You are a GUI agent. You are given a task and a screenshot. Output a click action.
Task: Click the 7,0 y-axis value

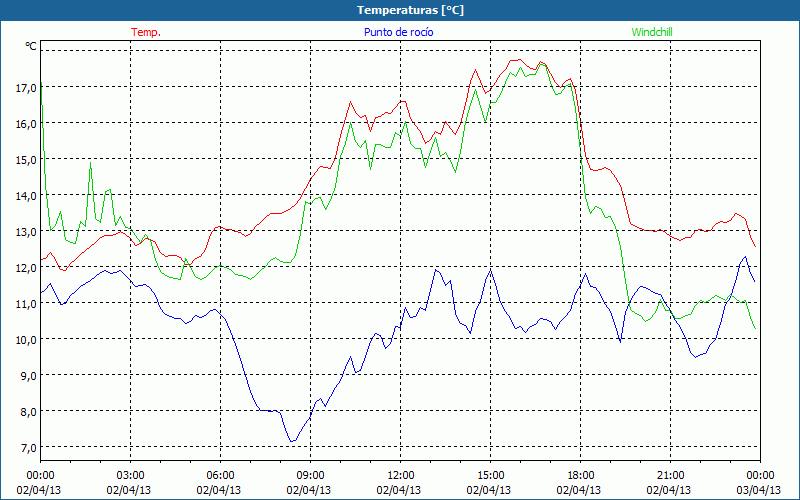[x=28, y=447]
